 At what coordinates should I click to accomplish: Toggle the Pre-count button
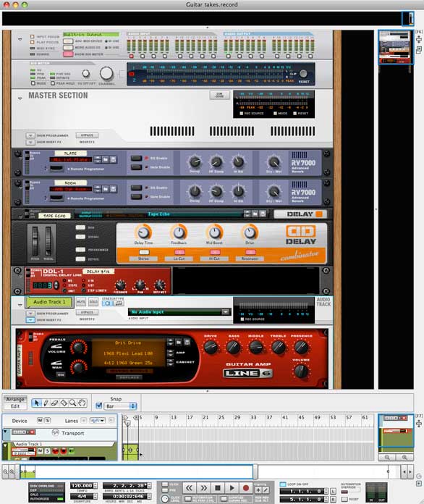[x=165, y=490]
